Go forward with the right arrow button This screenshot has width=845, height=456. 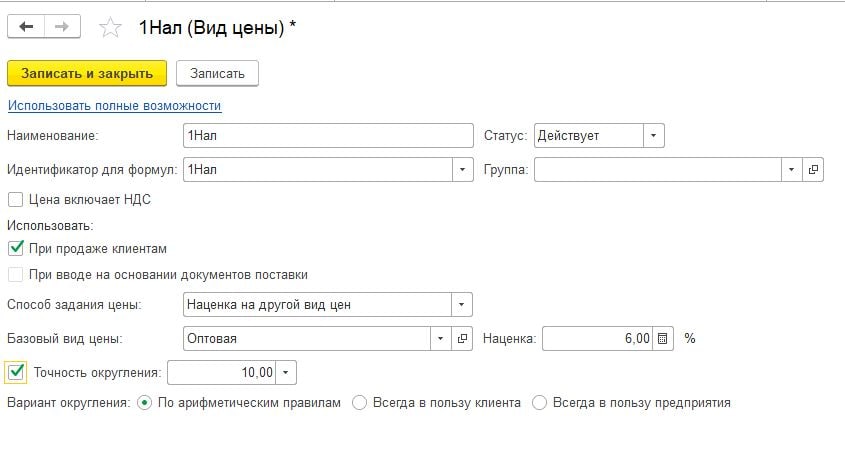tap(62, 26)
